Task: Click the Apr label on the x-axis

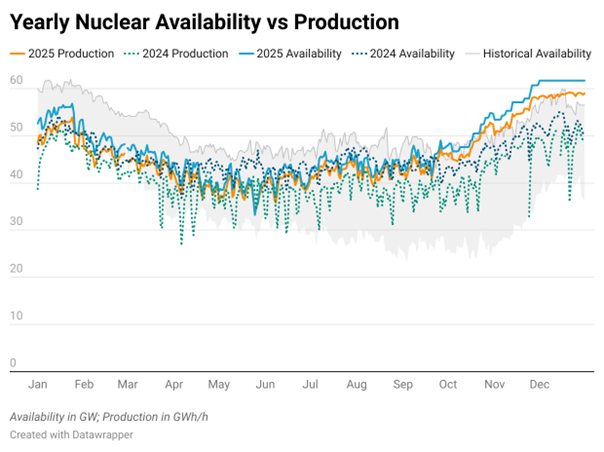Action: point(172,384)
